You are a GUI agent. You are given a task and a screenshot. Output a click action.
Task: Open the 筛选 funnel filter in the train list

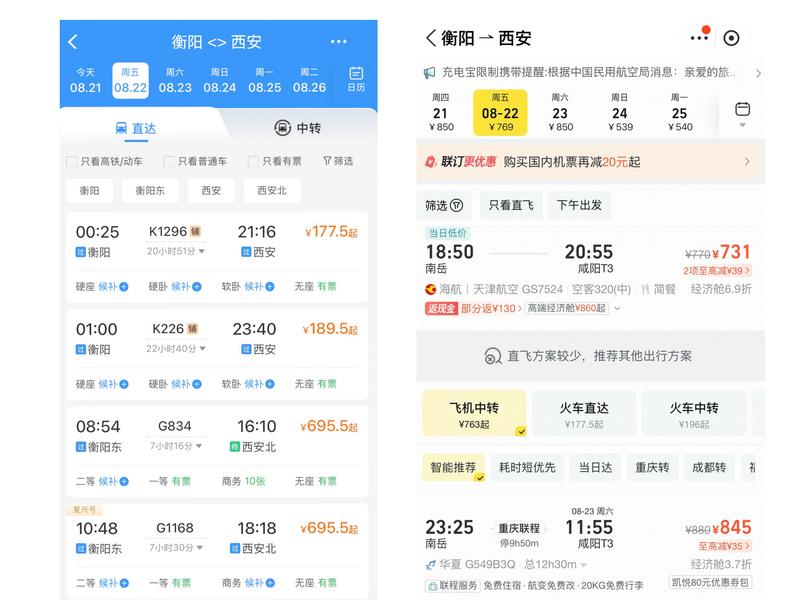338,161
